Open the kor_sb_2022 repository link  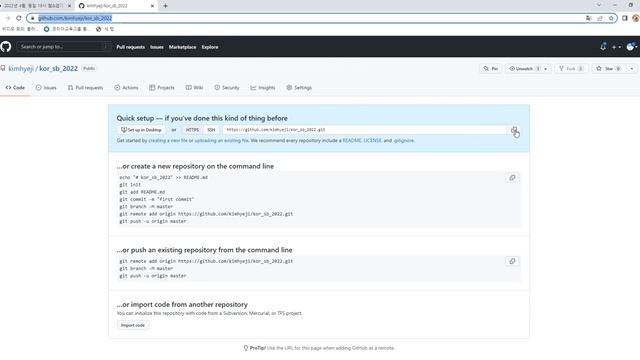click(58, 69)
